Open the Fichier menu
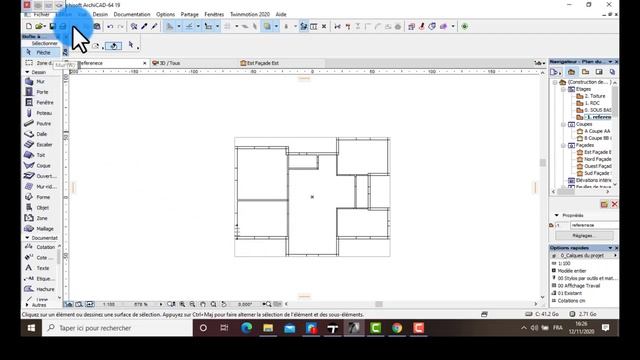Screen dimensions: 640x360 pos(41,14)
